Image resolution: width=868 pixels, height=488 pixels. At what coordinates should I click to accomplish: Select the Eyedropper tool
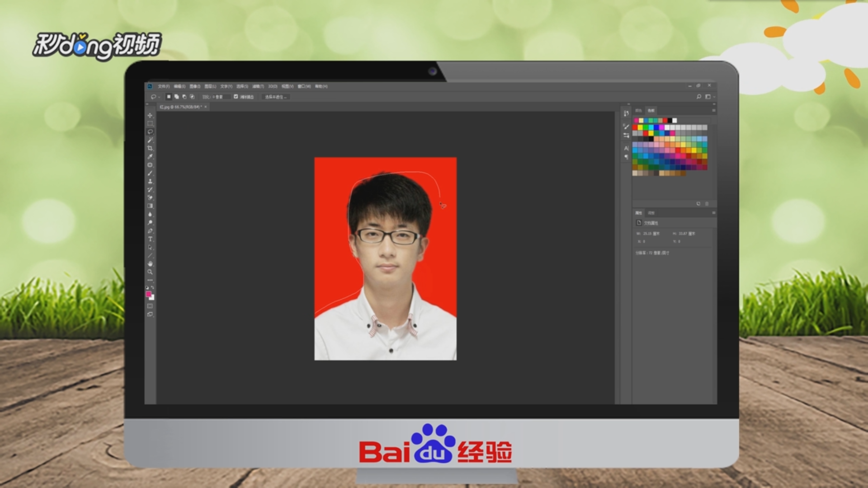[150, 156]
